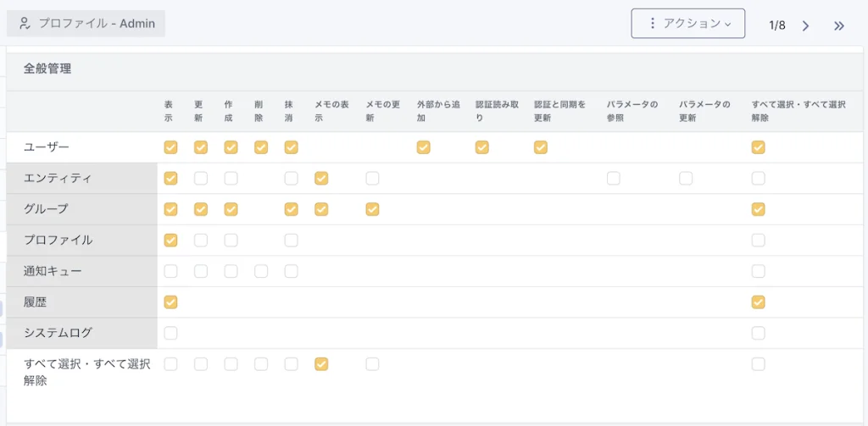Click the グループ row label
The height and width of the screenshot is (426, 868).
click(x=47, y=209)
